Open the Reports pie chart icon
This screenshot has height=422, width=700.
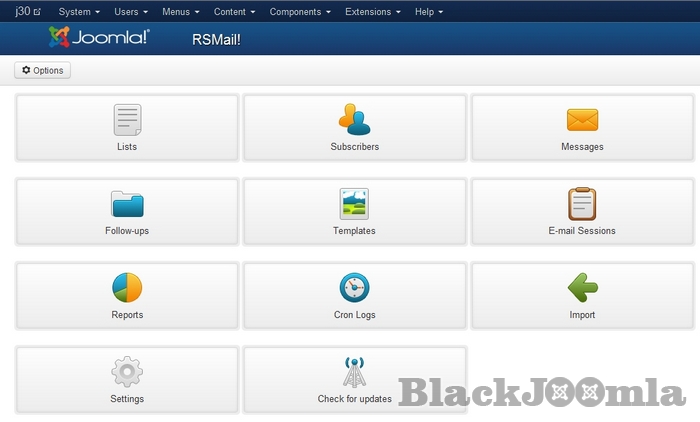click(x=127, y=288)
